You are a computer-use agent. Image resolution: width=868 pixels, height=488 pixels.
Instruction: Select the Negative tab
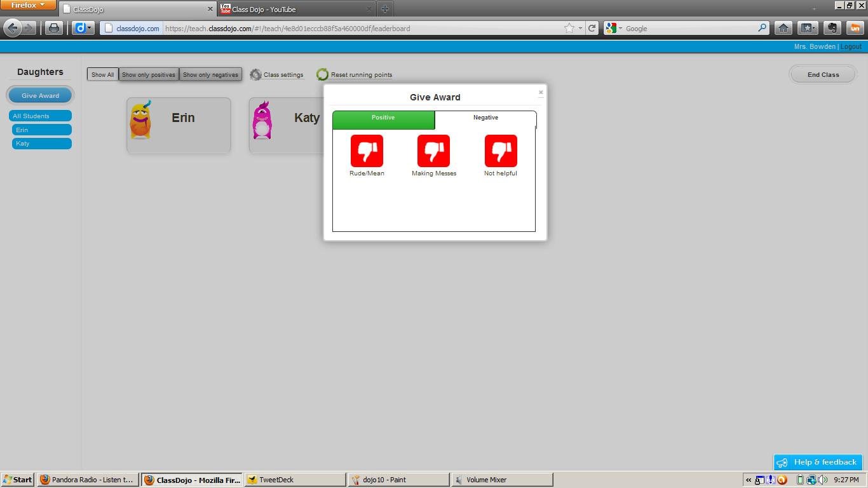pos(485,119)
